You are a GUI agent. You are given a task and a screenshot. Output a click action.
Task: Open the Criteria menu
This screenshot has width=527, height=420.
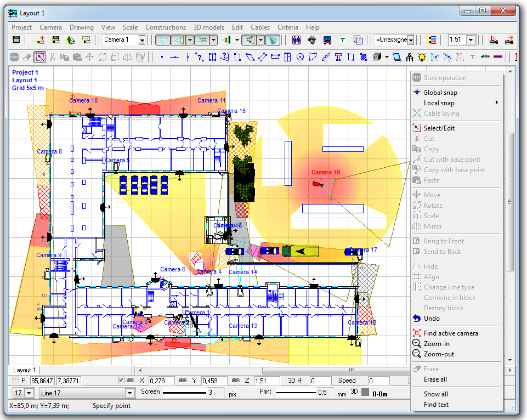point(288,27)
